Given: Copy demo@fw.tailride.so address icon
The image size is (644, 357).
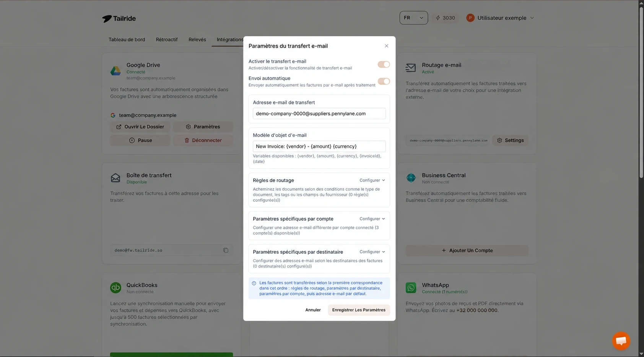Looking at the screenshot, I should [226, 250].
